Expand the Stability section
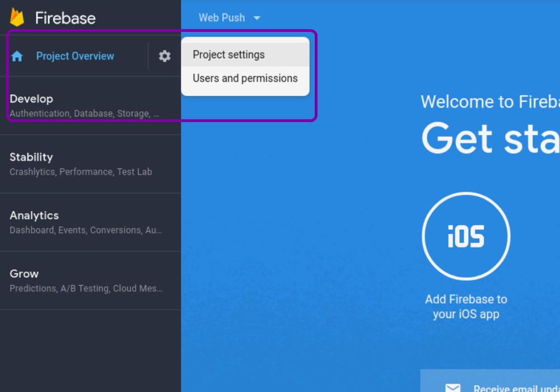Image resolution: width=560 pixels, height=392 pixels. pyautogui.click(x=90, y=164)
